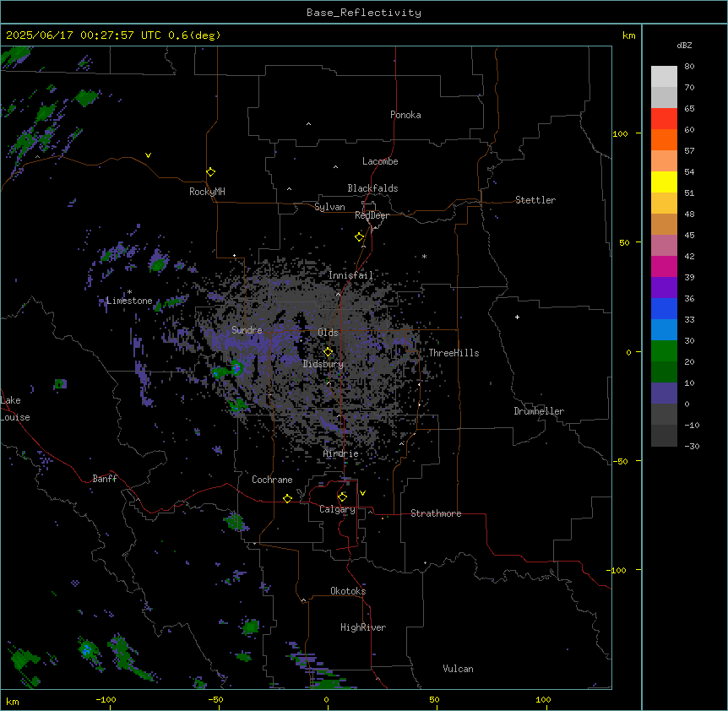
Task: Select the RedDeer city label
Action: point(372,215)
